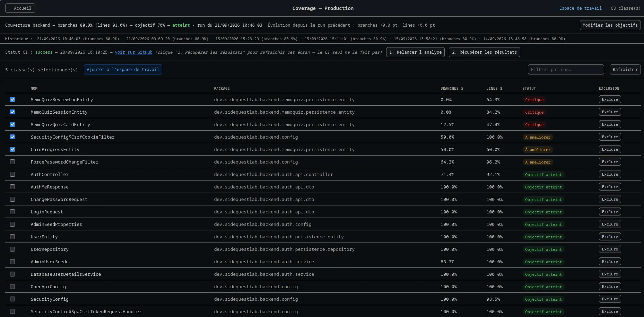
Task: Click the 98.5% lines value for SecurityConfig
Action: [493, 299]
